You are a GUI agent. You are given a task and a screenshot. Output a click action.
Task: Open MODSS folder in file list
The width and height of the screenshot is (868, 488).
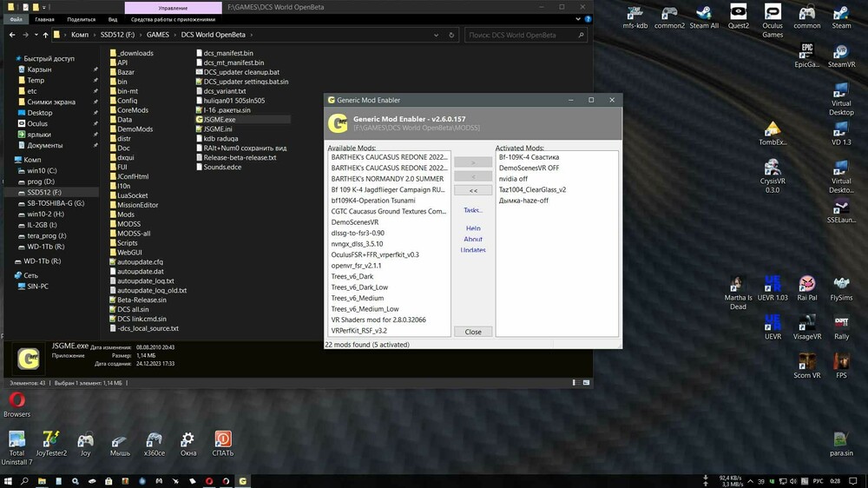coord(125,224)
